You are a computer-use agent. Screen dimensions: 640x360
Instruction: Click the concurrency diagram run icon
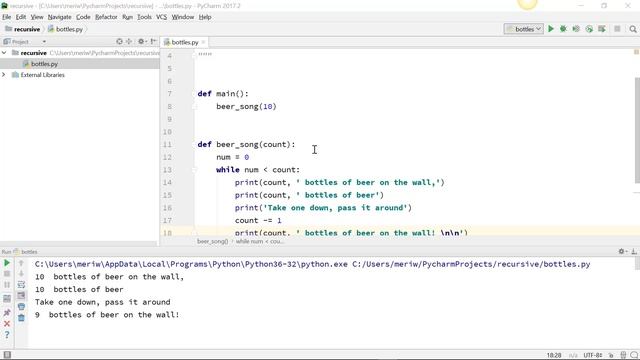point(602,29)
